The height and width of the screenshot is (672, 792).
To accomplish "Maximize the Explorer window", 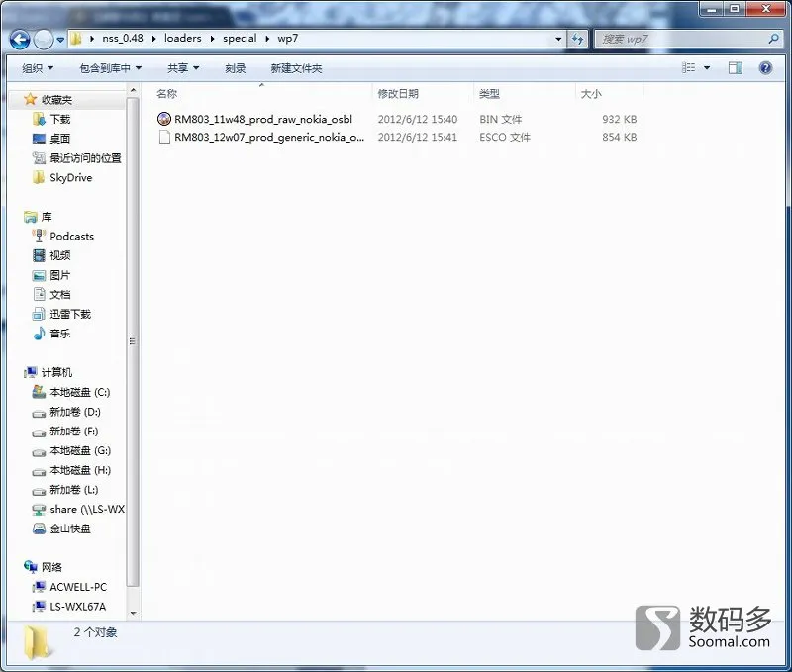I will [735, 9].
